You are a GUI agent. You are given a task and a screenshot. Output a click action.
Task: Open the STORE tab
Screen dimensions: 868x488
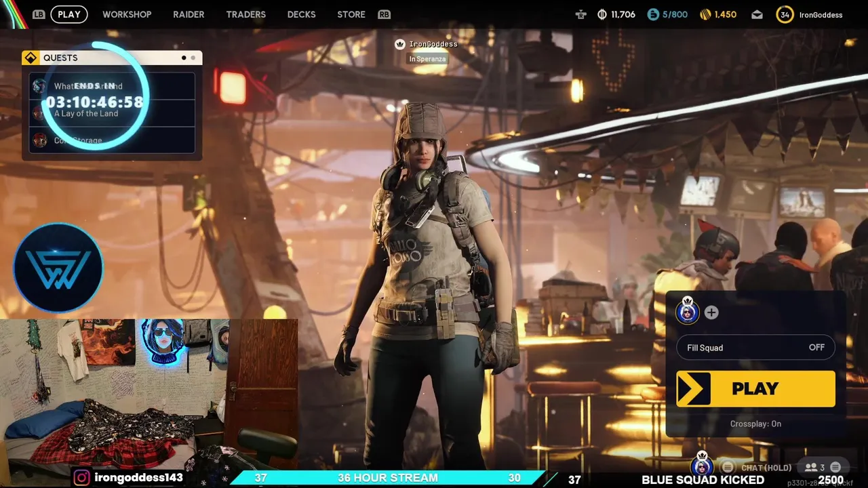click(351, 14)
